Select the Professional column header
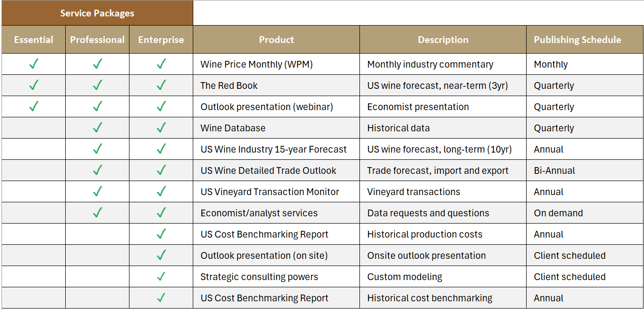 point(97,40)
